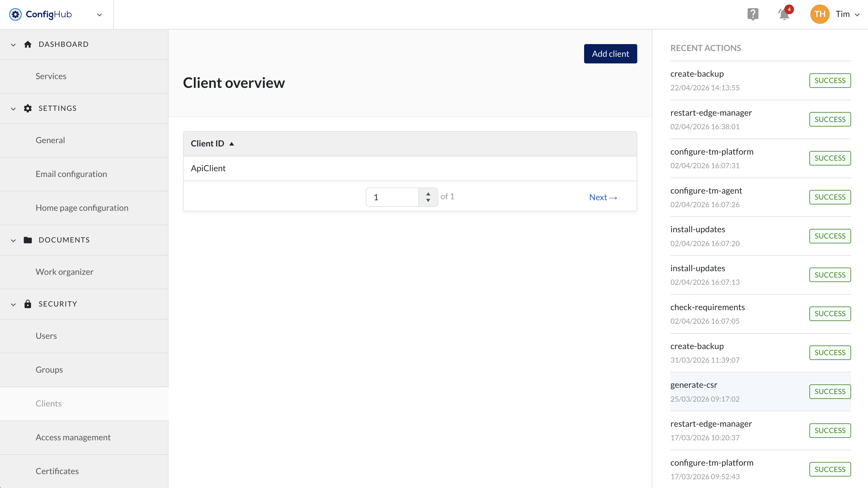Click the TH avatar circle
This screenshot has height=488, width=868.
pyautogui.click(x=820, y=14)
